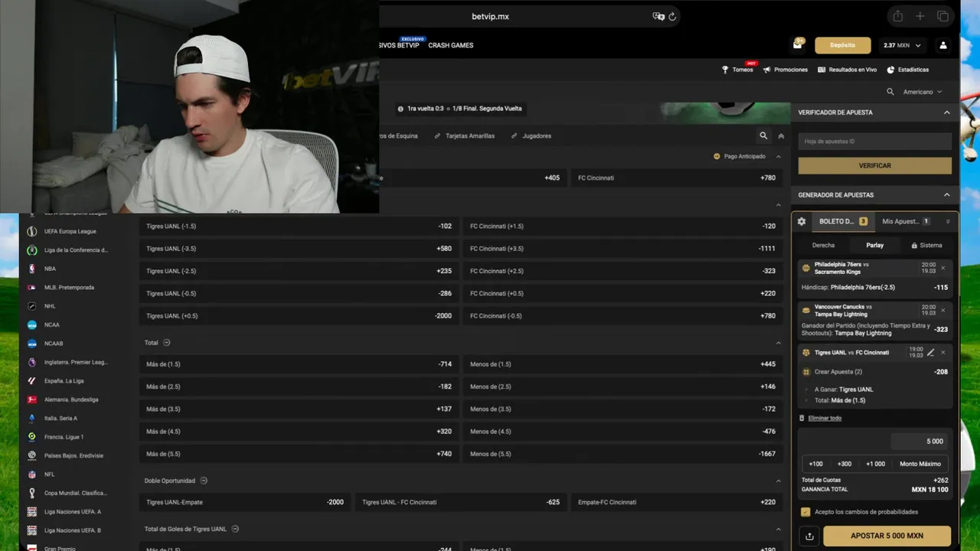
Task: Open Promociones megaphone item
Action: click(786, 70)
